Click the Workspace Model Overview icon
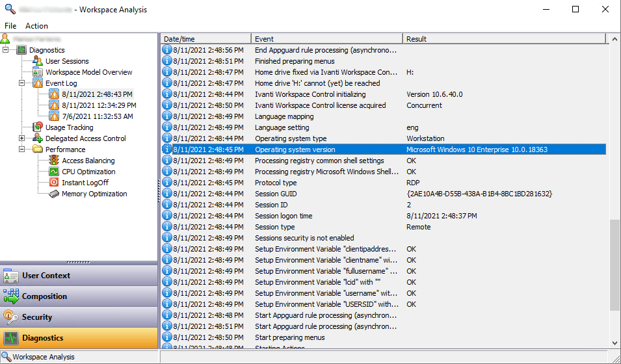The width and height of the screenshot is (621, 364). (38, 72)
